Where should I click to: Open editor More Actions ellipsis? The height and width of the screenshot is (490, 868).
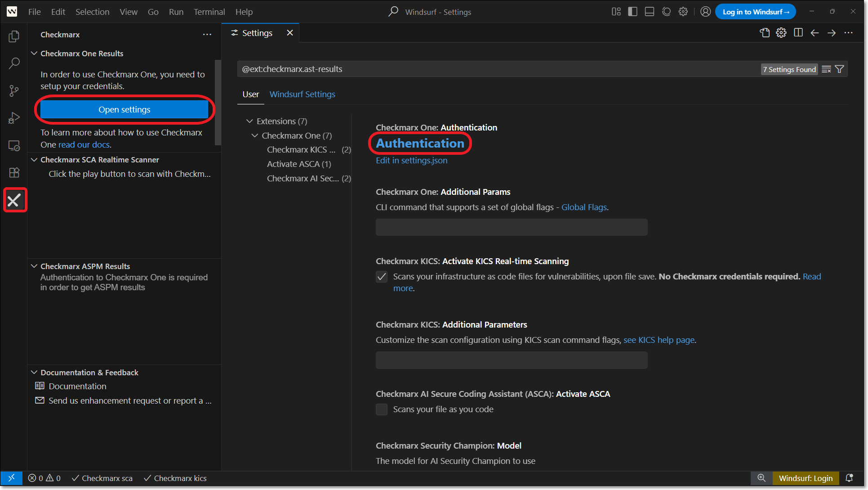[x=848, y=33]
